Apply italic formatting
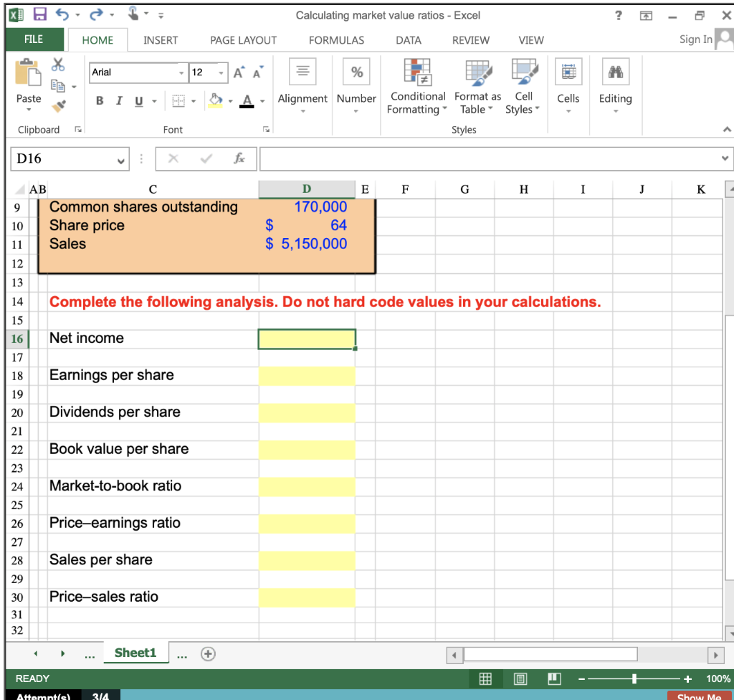 click(118, 100)
